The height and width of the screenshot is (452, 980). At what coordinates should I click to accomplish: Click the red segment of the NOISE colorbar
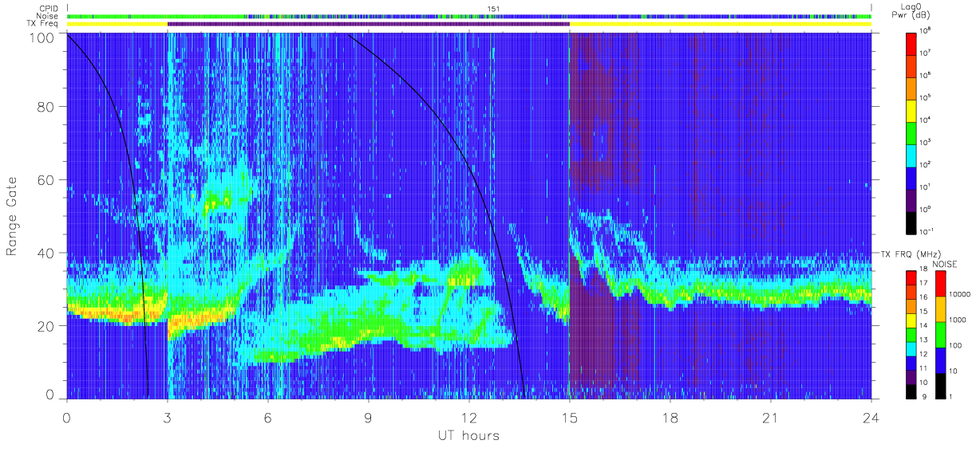(x=940, y=284)
